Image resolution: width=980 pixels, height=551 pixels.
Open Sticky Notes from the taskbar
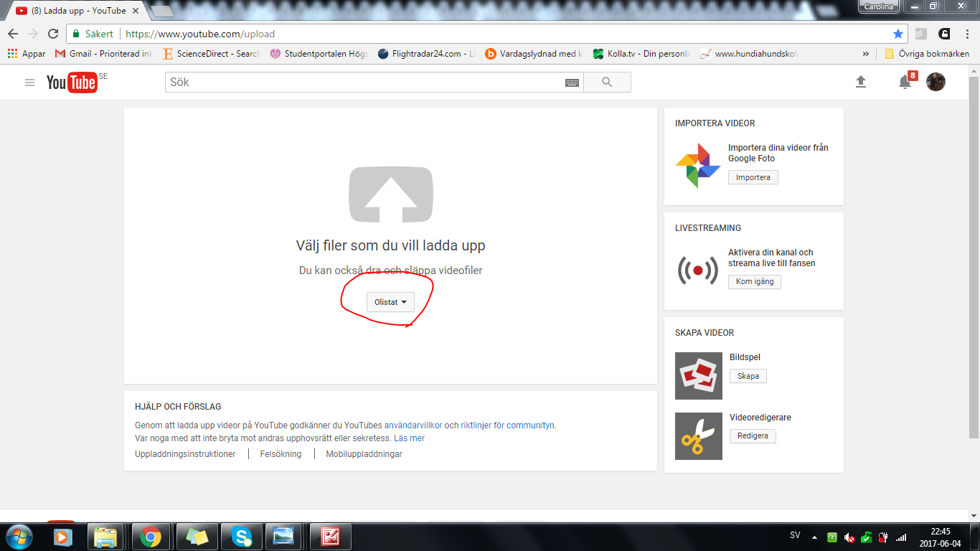tap(196, 537)
